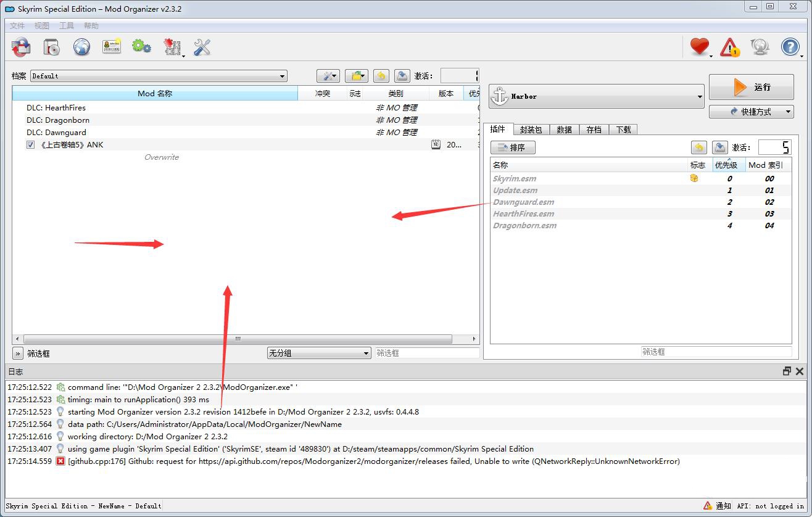This screenshot has width=812, height=517.
Task: Click the install mod from archive icon
Action: click(x=21, y=47)
